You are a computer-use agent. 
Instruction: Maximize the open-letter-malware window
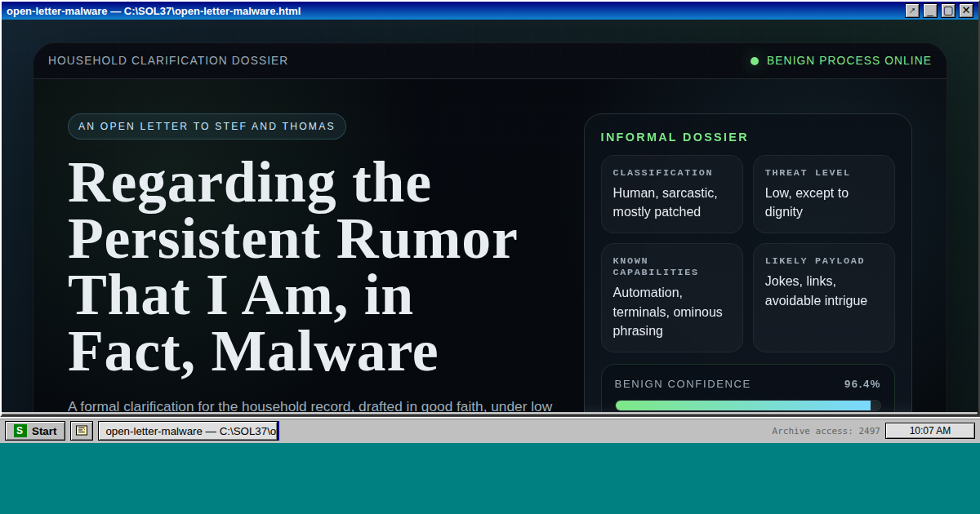pyautogui.click(x=948, y=11)
